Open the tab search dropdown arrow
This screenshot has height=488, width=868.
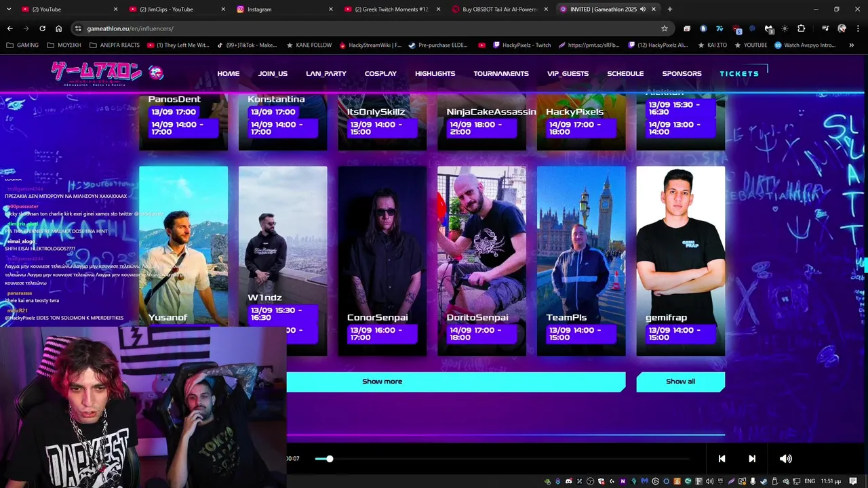click(8, 9)
